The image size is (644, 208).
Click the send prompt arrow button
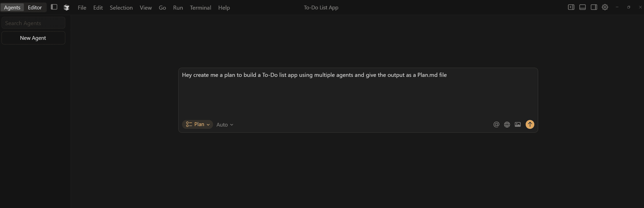(530, 124)
